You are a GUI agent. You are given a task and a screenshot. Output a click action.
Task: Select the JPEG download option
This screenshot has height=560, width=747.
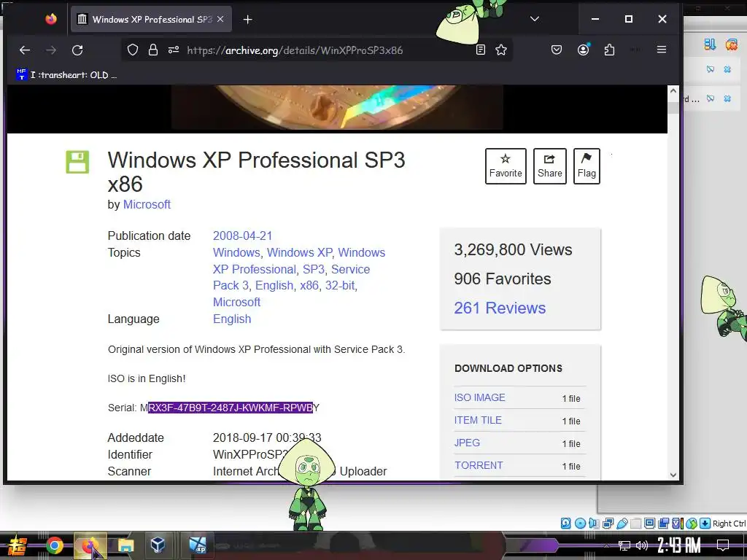[x=467, y=443]
